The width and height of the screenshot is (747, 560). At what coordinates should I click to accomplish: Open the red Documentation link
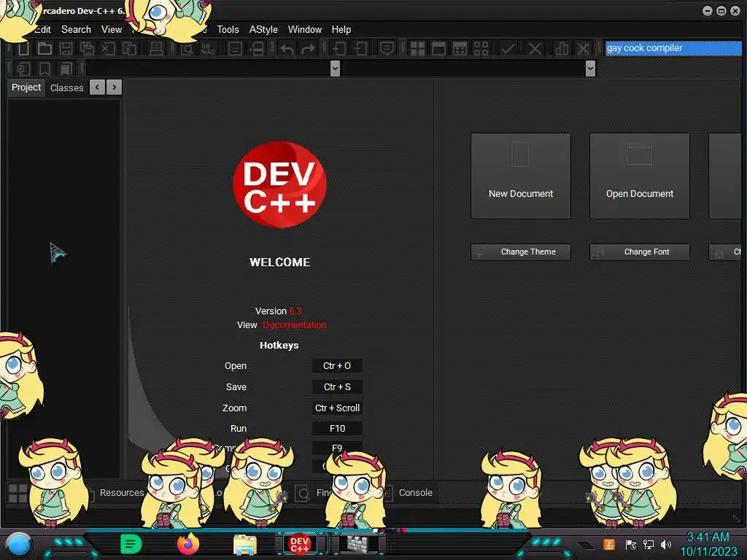(295, 324)
